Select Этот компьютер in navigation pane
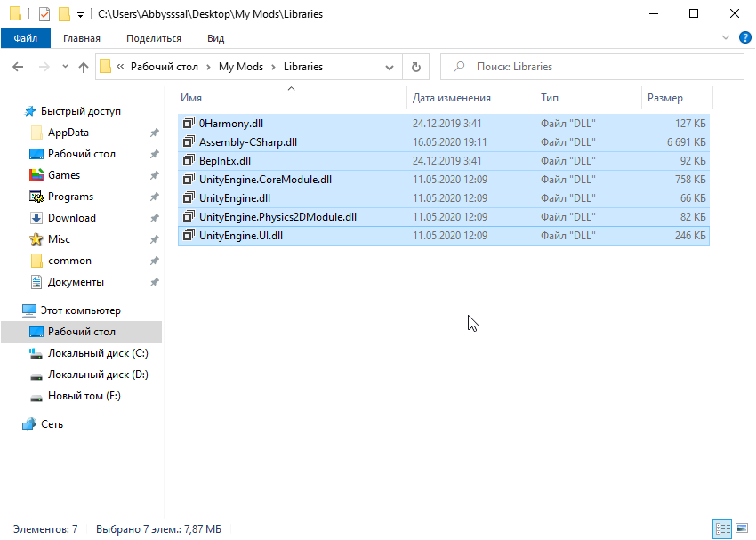Screen dimensions: 756x540 pos(81,310)
